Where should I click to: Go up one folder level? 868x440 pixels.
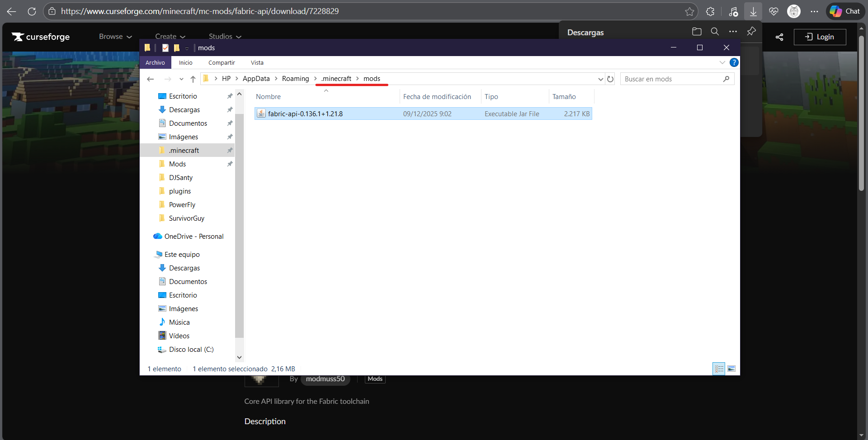193,79
